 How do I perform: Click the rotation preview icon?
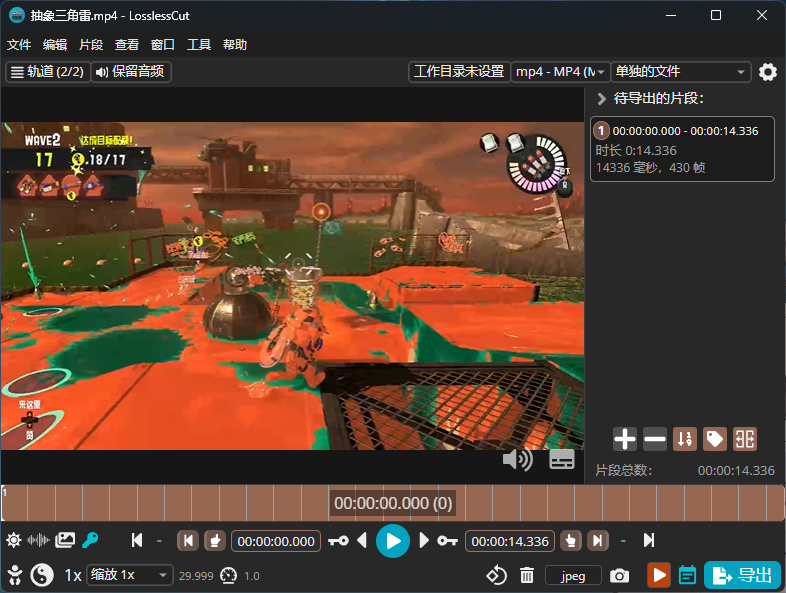pyautogui.click(x=496, y=575)
